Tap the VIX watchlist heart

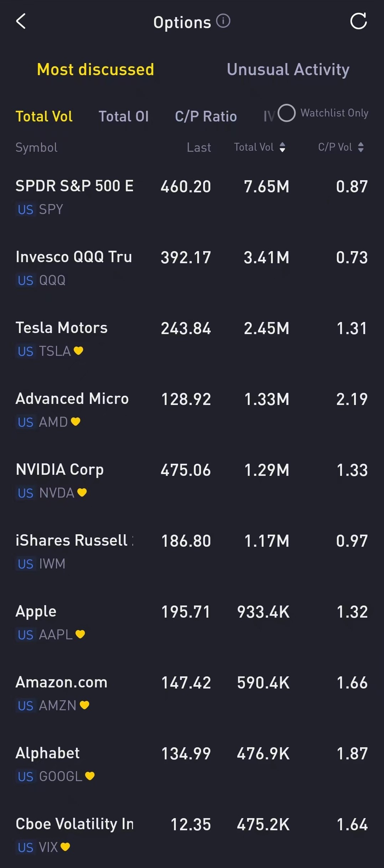[65, 847]
